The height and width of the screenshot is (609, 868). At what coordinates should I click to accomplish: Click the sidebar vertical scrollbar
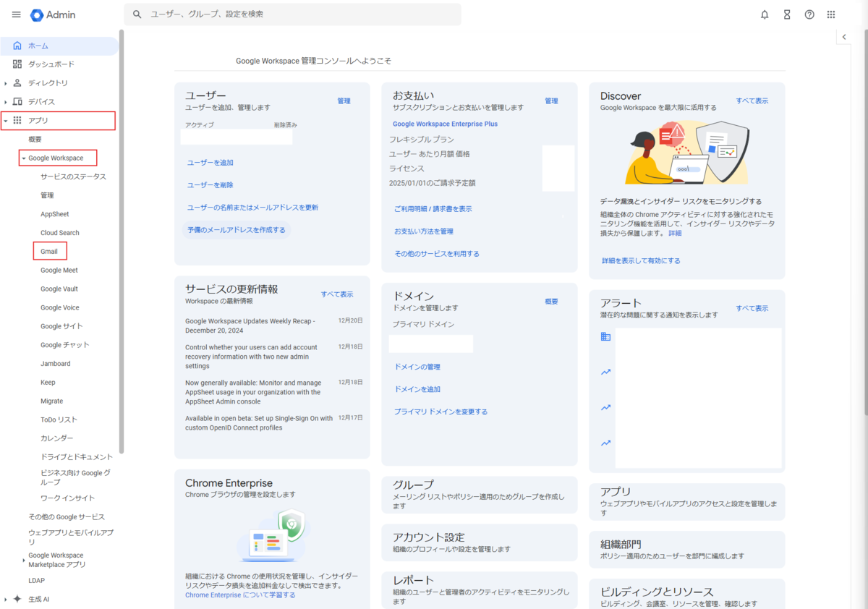click(122, 242)
